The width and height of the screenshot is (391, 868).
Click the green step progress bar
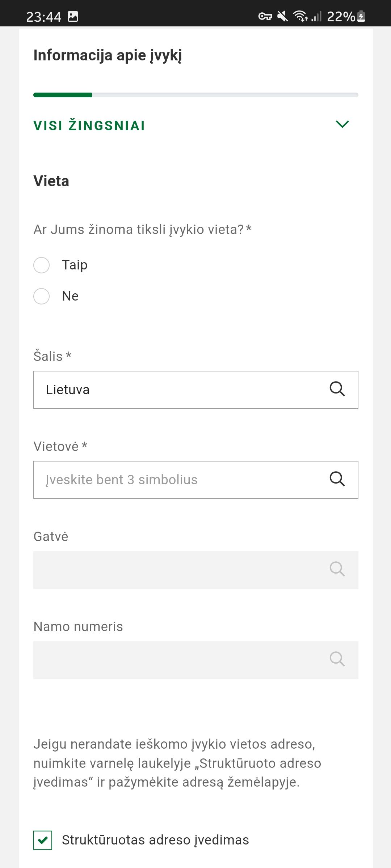(63, 95)
